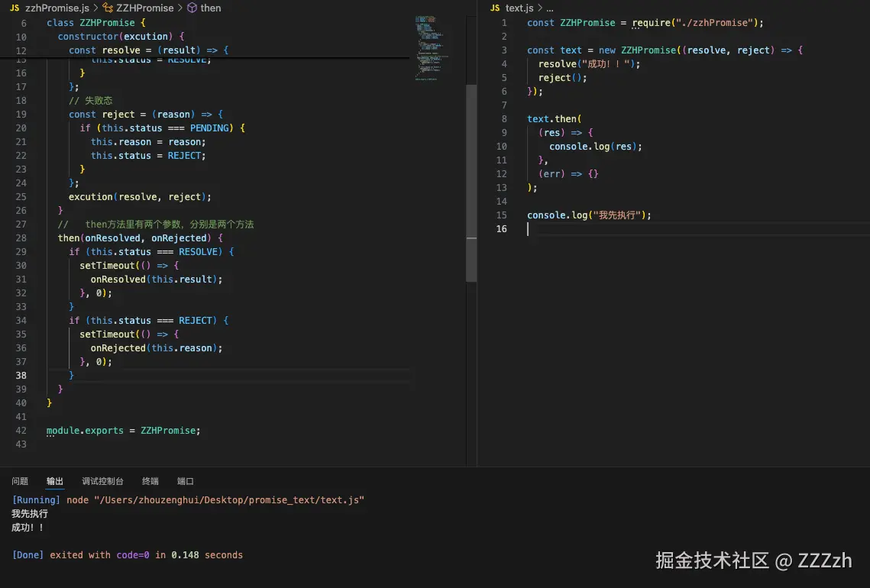Image resolution: width=870 pixels, height=588 pixels.
Task: Click the line this.status = REJECT;
Action: 148,156
